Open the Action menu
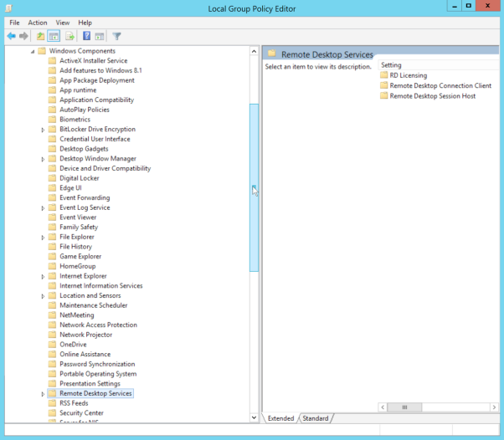 tap(38, 23)
